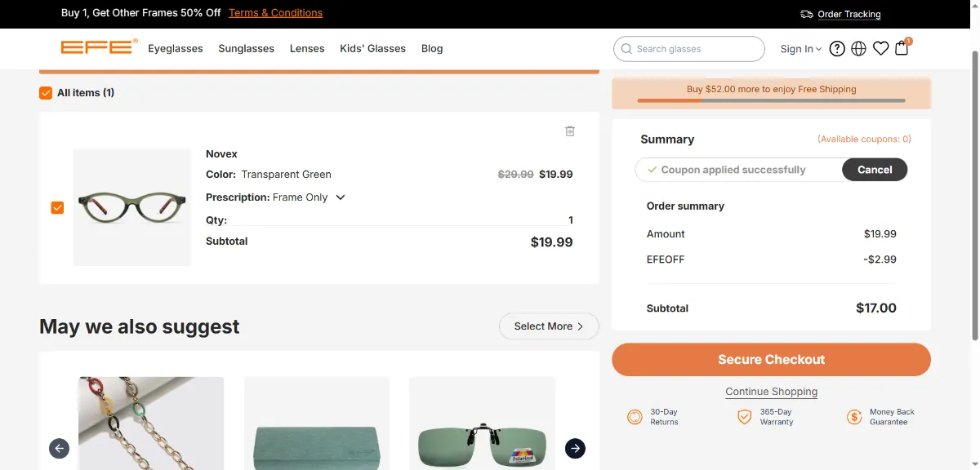The image size is (980, 470).
Task: Open the shopping bag cart icon
Action: point(902,48)
